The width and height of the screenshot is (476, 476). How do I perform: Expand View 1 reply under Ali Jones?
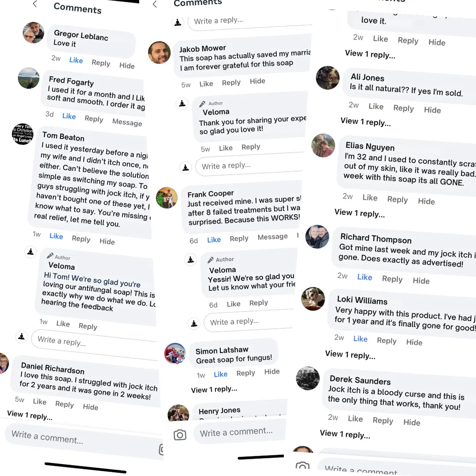click(365, 122)
